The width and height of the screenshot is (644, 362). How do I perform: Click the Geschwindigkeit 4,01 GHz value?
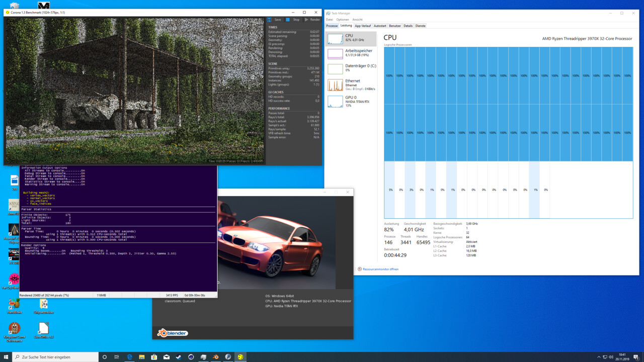(415, 230)
